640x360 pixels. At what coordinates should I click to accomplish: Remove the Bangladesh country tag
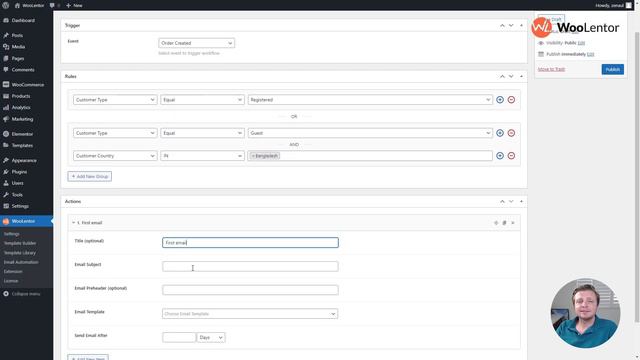(253, 156)
